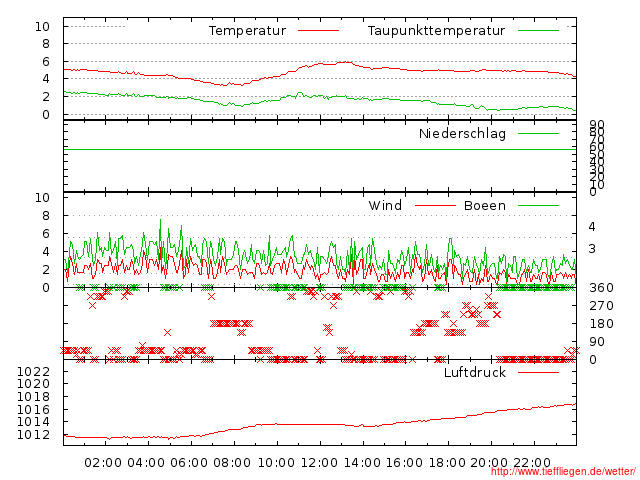Click the 90 wind direction axis label

pyautogui.click(x=597, y=342)
